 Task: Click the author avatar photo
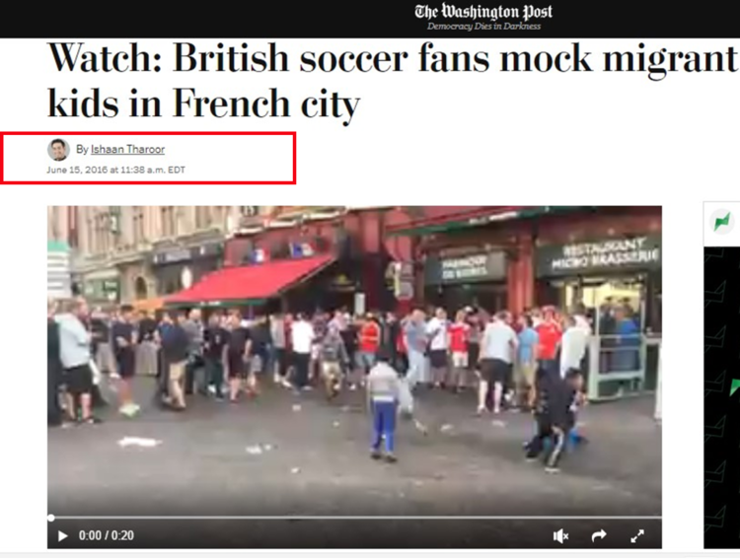[58, 150]
